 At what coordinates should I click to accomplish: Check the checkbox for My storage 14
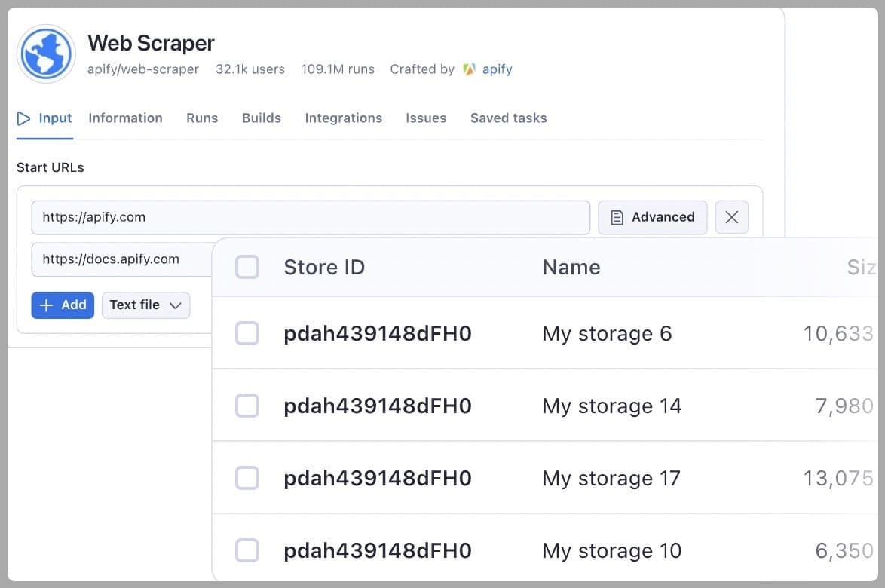pos(247,406)
